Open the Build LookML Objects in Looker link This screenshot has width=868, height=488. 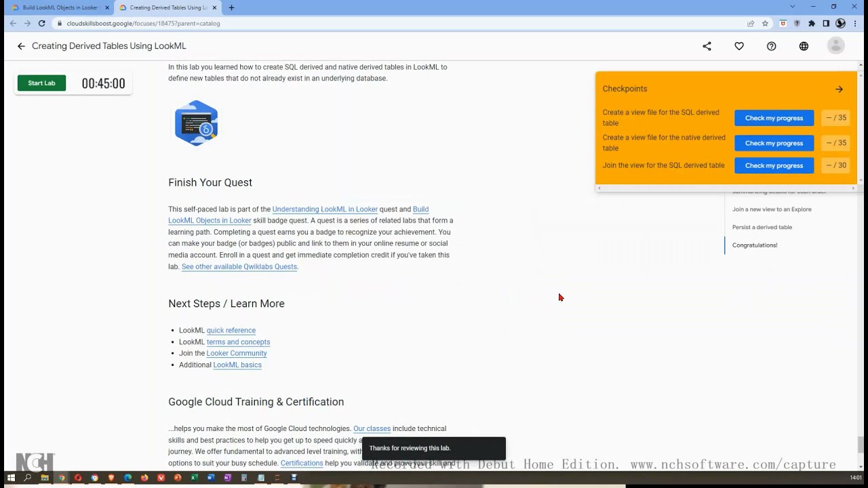298,215
